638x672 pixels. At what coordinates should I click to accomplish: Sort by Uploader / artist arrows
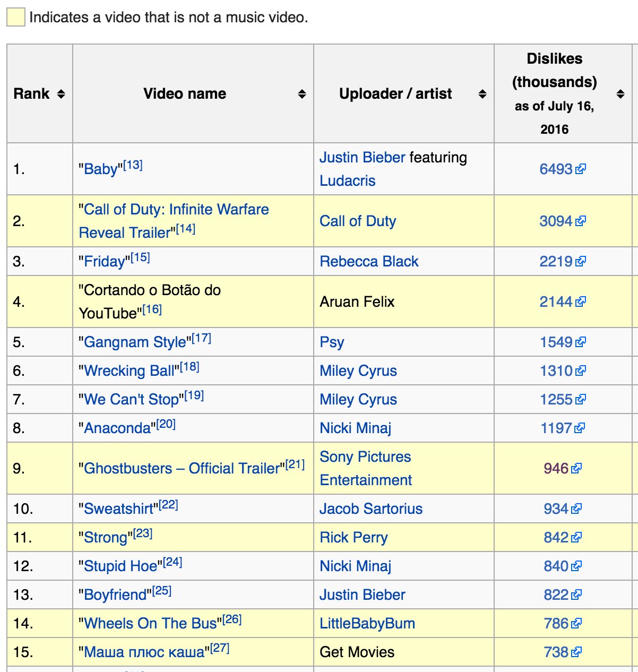coord(482,94)
